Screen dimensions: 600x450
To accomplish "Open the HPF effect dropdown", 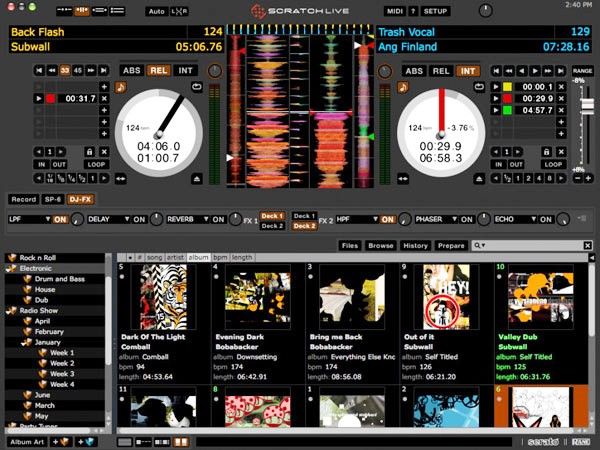I will 357,219.
